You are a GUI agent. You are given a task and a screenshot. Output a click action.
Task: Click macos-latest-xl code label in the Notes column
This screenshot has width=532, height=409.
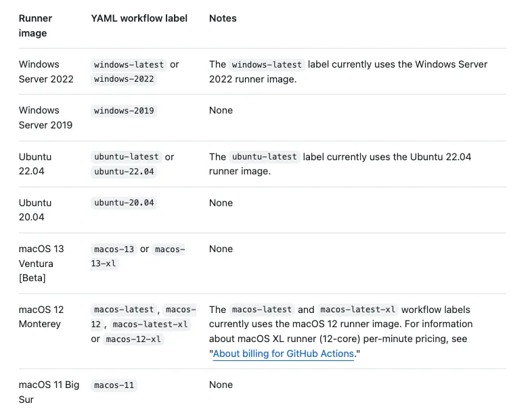(x=358, y=310)
